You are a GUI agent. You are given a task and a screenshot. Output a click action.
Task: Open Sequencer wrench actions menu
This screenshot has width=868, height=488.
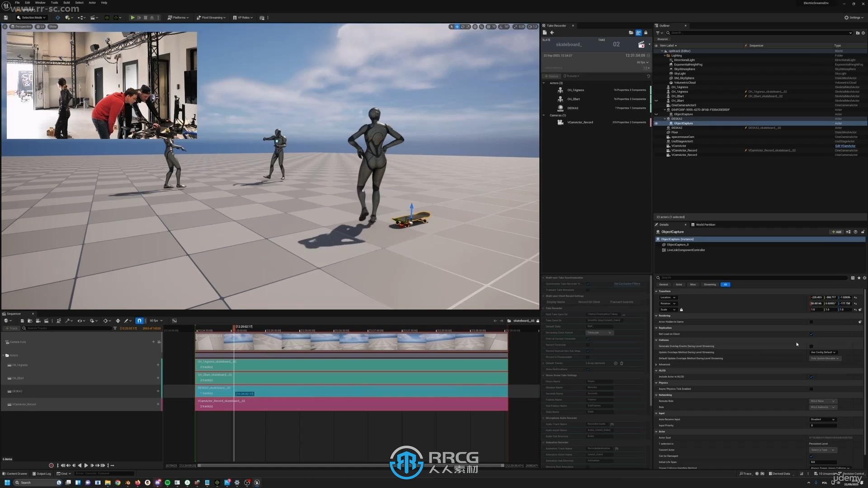[68, 321]
